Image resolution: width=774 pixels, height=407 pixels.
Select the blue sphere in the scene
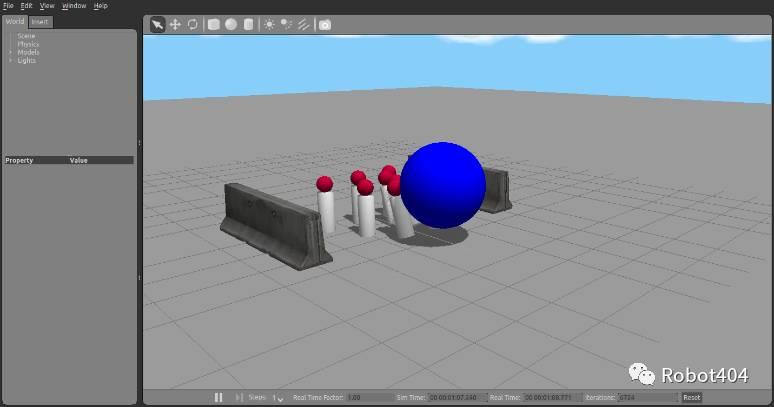point(443,185)
